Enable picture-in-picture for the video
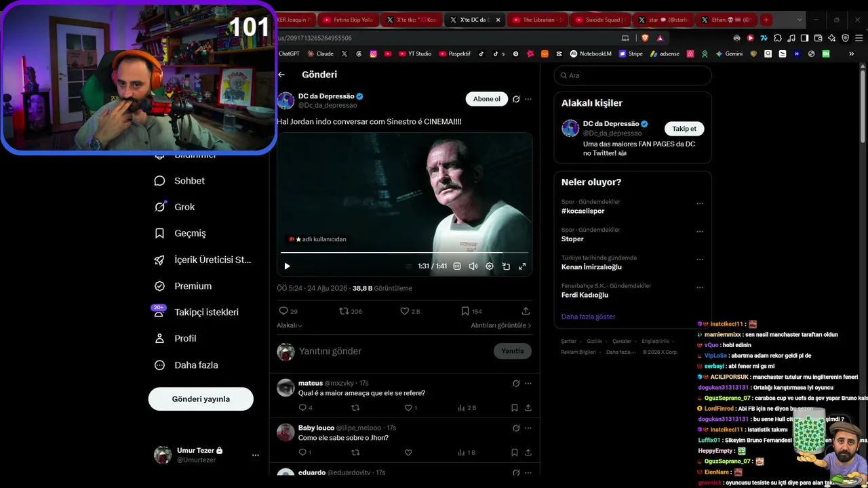Screen dimensions: 868x488 coord(506,266)
